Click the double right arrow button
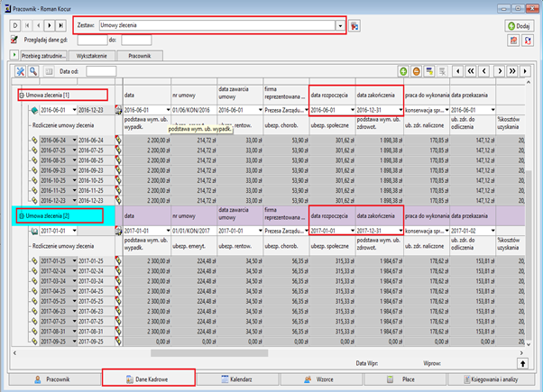 (512, 71)
